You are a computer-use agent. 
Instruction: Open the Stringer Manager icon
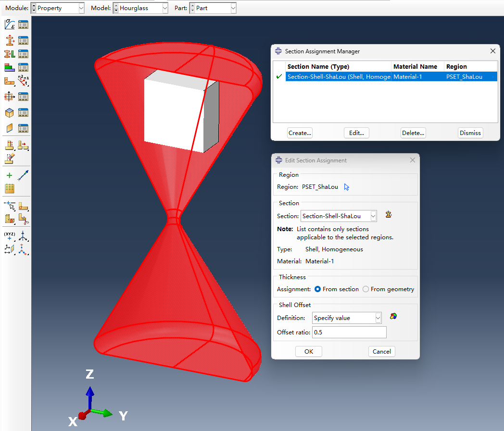click(23, 128)
